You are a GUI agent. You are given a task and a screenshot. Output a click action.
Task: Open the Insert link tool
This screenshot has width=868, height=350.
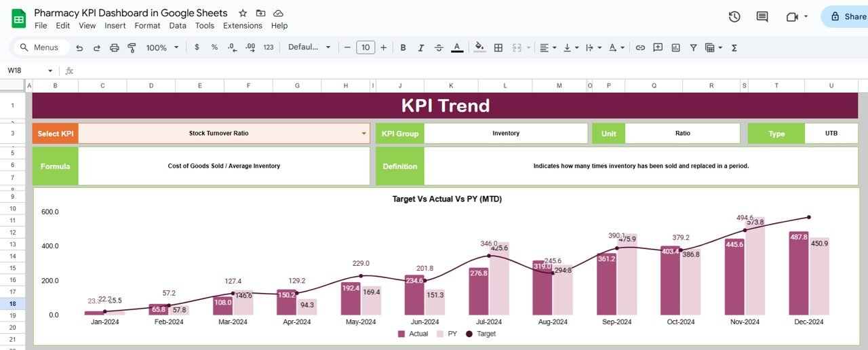coord(639,47)
